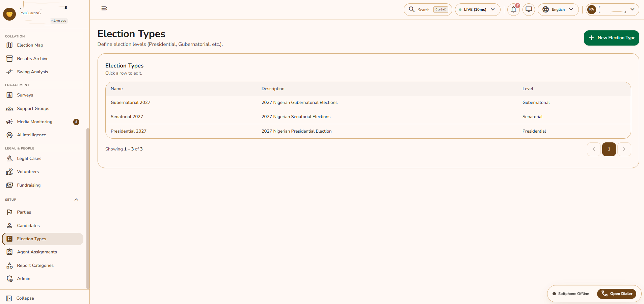Open Election Map in sidebar
The height and width of the screenshot is (304, 644).
tap(43, 45)
